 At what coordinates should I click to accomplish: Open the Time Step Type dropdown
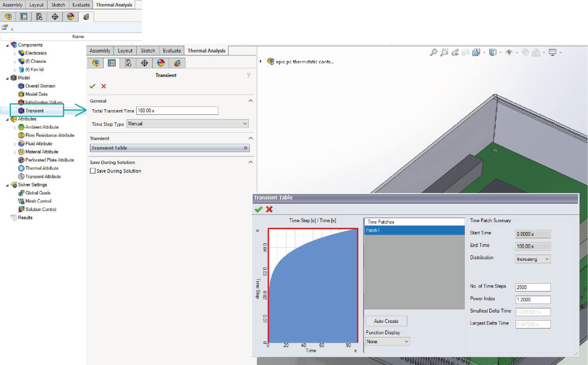(187, 124)
